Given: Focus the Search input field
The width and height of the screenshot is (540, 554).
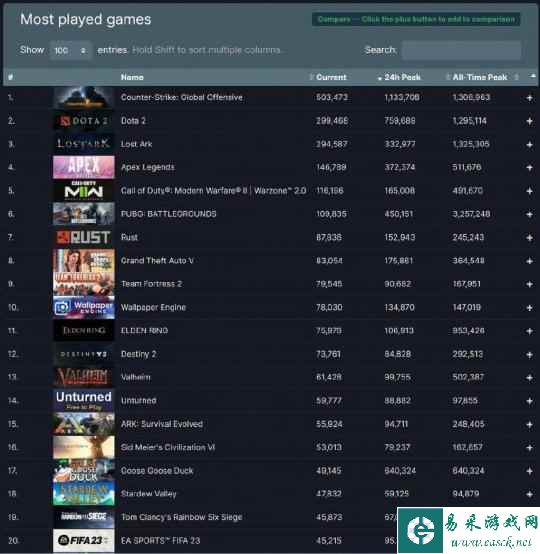Looking at the screenshot, I should click(x=461, y=50).
